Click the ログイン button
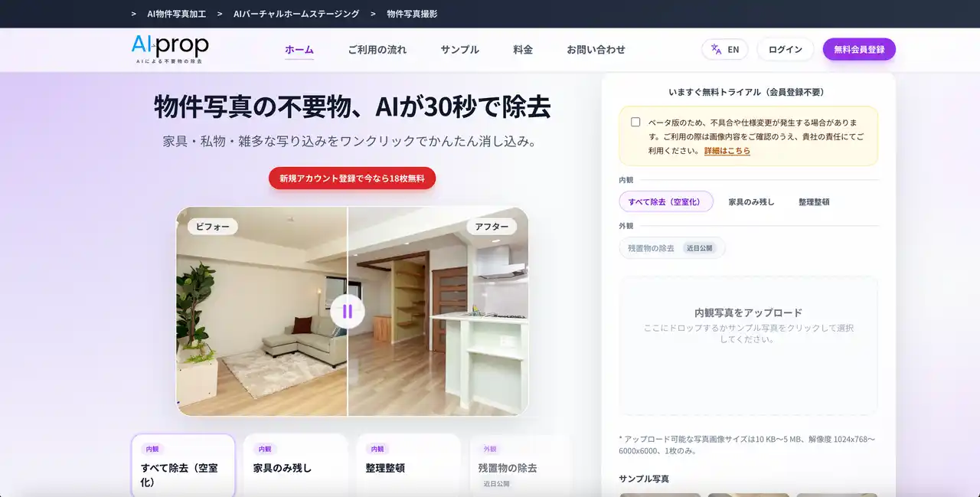The height and width of the screenshot is (497, 980). pyautogui.click(x=785, y=49)
